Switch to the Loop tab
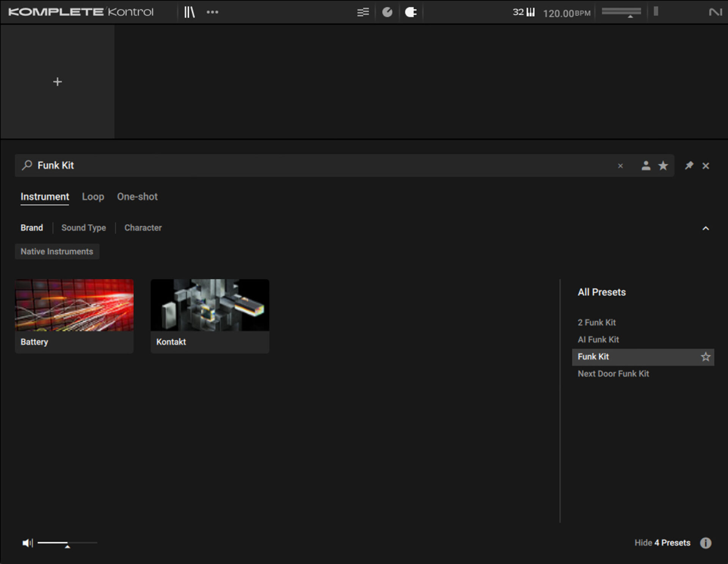This screenshot has height=564, width=728. tap(93, 197)
